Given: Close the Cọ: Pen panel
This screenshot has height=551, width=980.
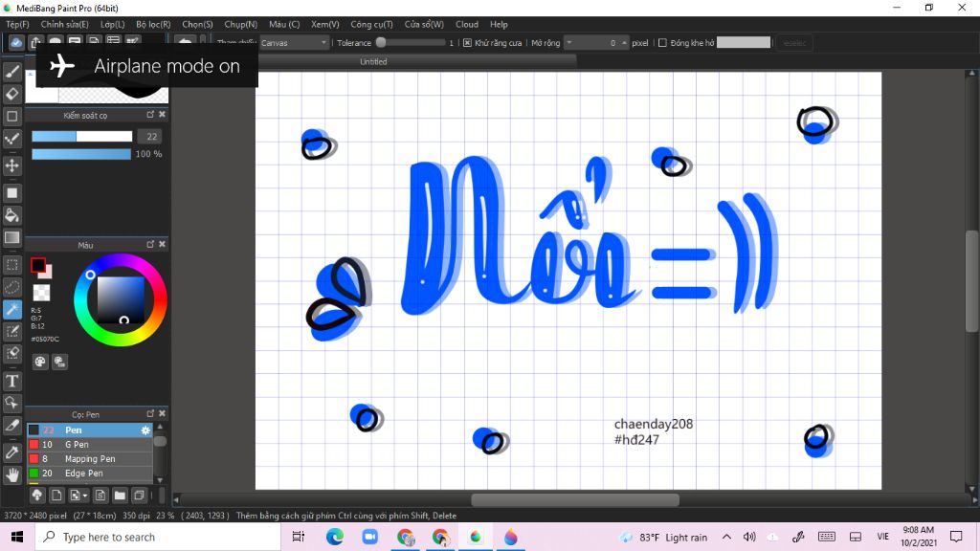Looking at the screenshot, I should (163, 413).
